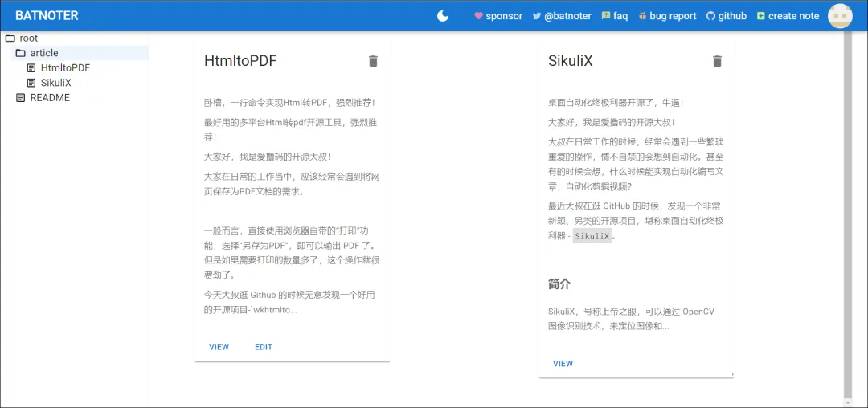Viewport: 868px width, 408px height.
Task: Click the sponsor heart icon
Action: tap(479, 16)
